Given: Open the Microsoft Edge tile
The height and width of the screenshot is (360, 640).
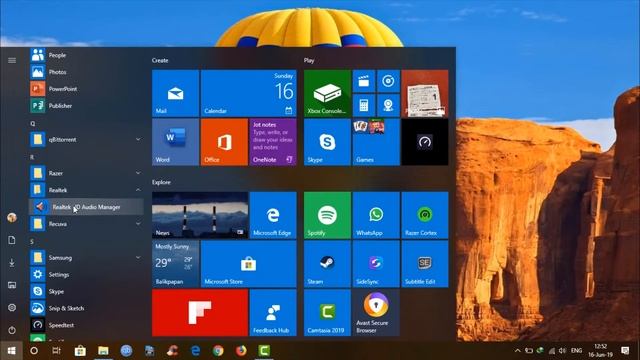Looking at the screenshot, I should 273,215.
